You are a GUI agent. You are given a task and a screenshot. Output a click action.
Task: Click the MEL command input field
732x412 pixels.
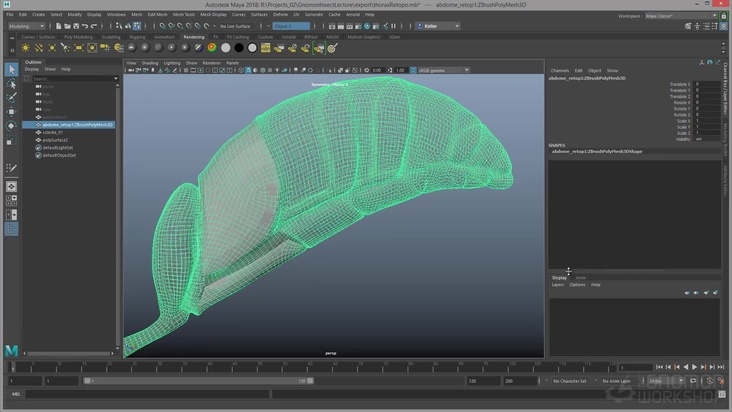(x=148, y=394)
